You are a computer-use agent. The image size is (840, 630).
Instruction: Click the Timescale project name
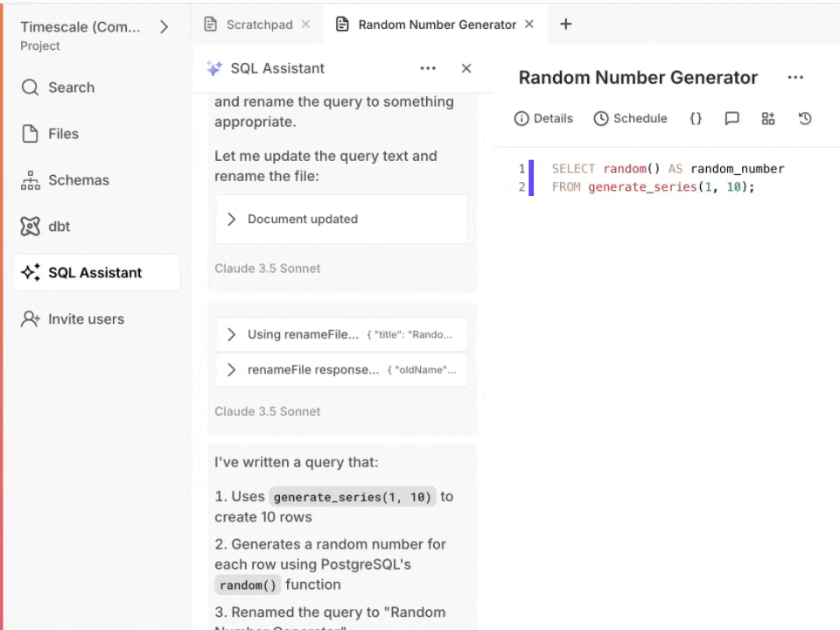80,27
